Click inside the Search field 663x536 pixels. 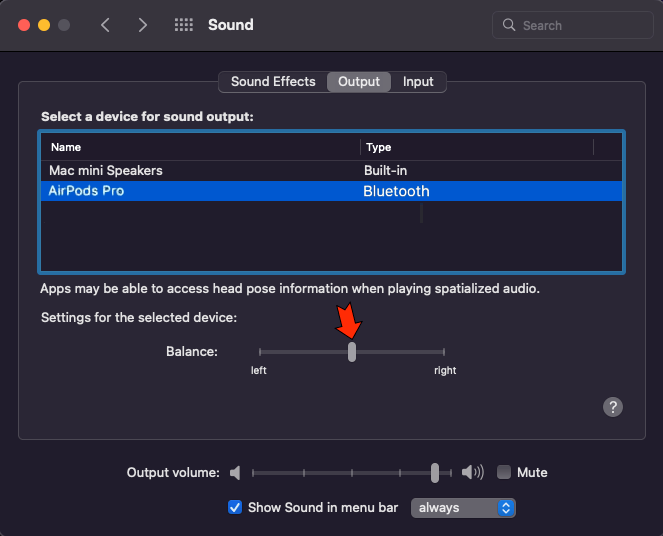(573, 25)
